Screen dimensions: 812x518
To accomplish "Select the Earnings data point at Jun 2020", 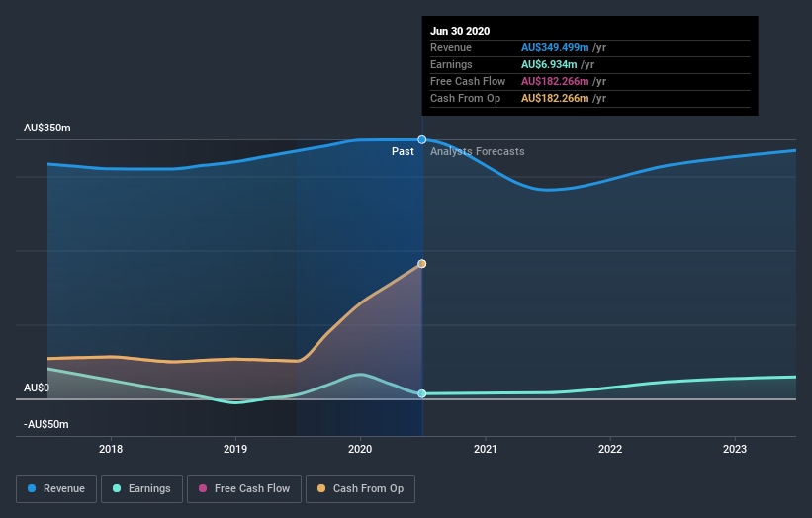I will [422, 393].
